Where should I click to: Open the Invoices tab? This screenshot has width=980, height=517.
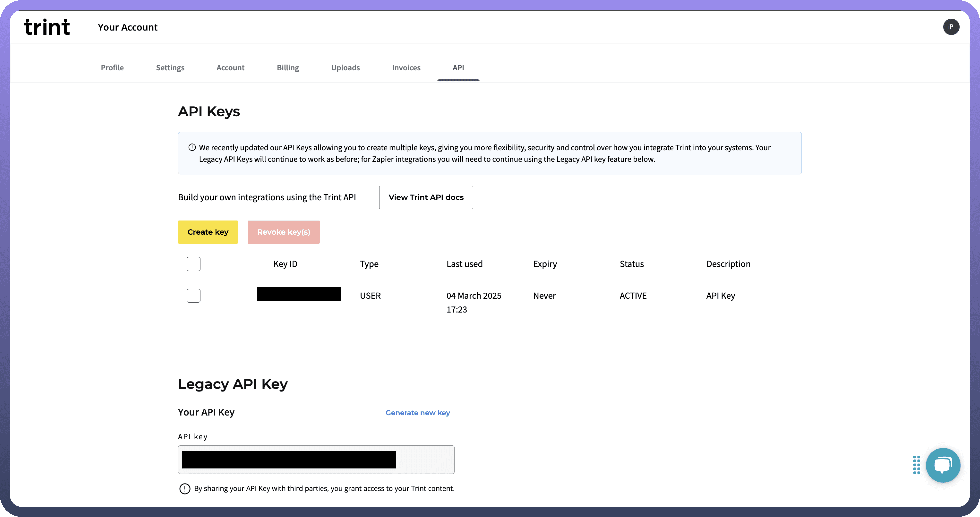click(x=406, y=67)
